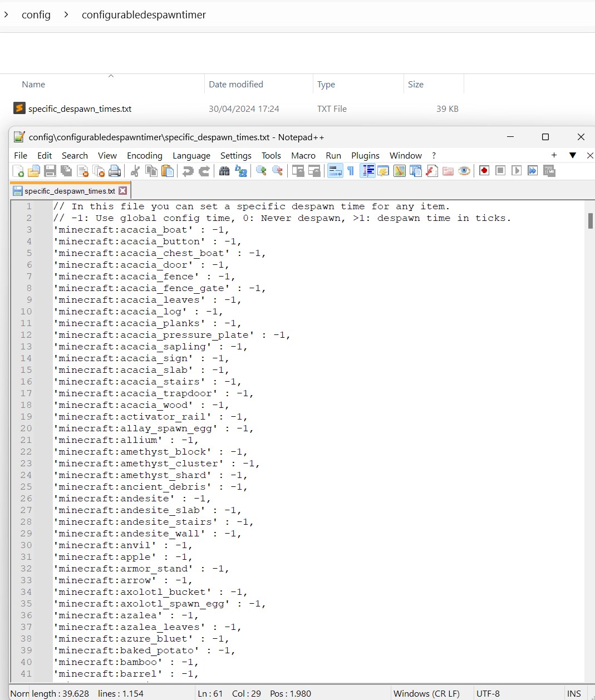Click the Cut scissors icon
595x700 pixels.
(135, 171)
